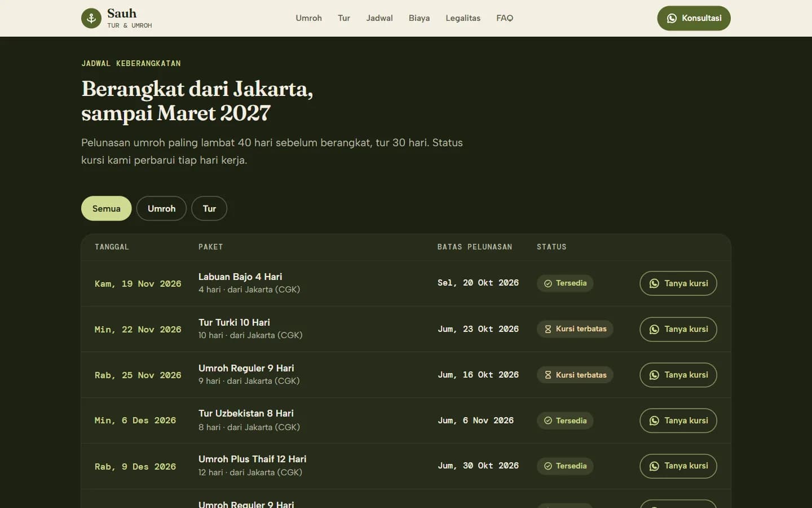Click WhatsApp icon in Labuan Bajo's Tanya kursi
The height and width of the screenshot is (508, 812).
click(x=654, y=283)
